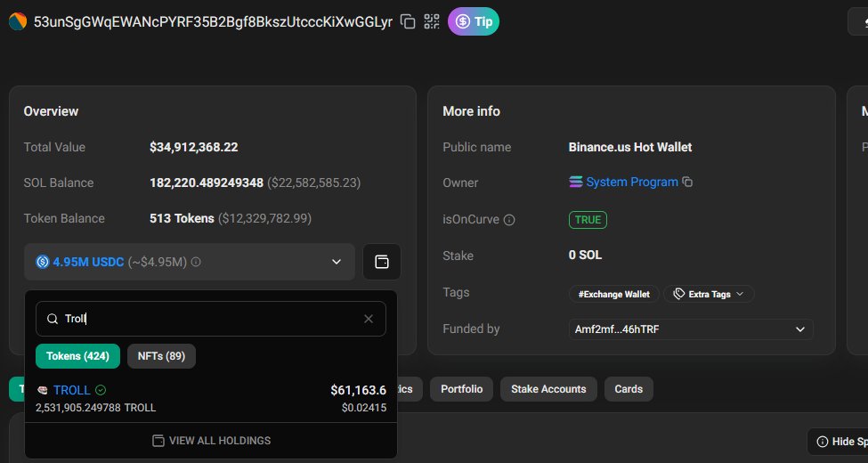Click the magnifier search icon
Screen dimensions: 868x463
click(x=52, y=319)
